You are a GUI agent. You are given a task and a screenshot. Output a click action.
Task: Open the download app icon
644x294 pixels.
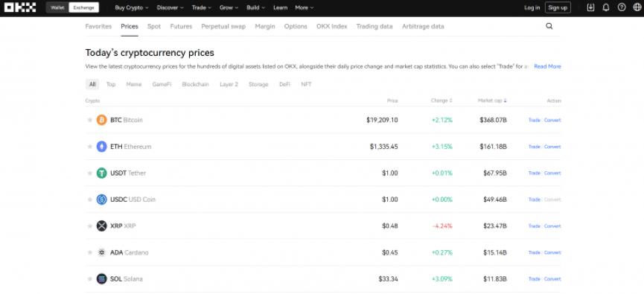pos(590,7)
